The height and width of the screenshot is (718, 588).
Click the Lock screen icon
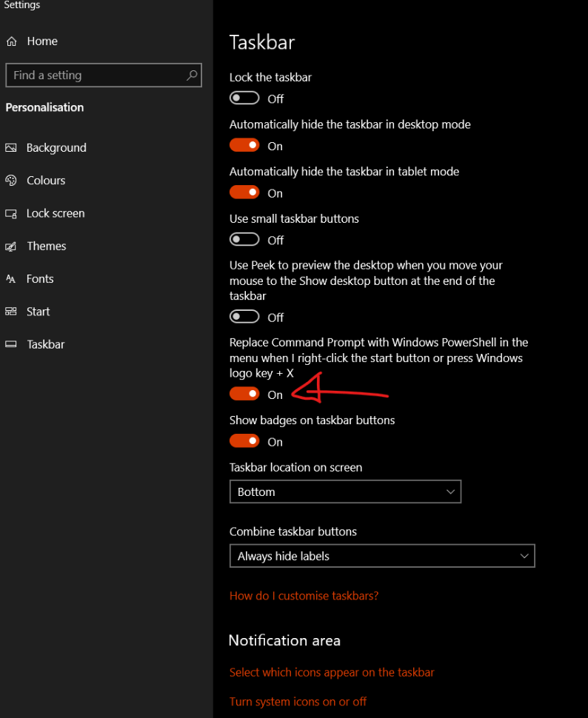[11, 213]
